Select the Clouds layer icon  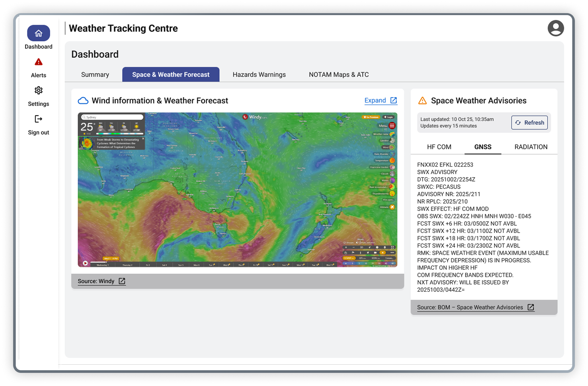pos(392,174)
